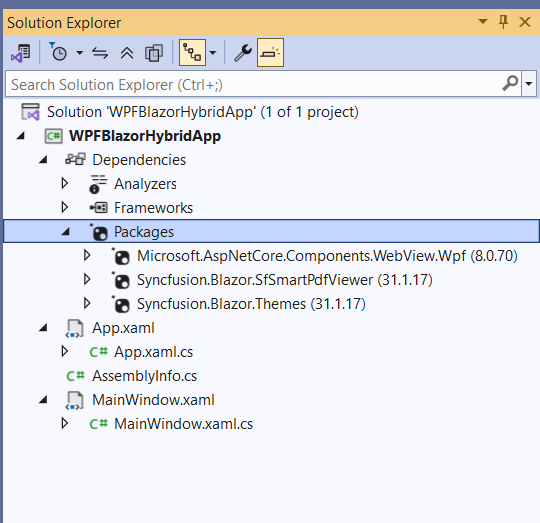The width and height of the screenshot is (540, 523).
Task: Expand the Frameworks node
Action: [x=64, y=207]
